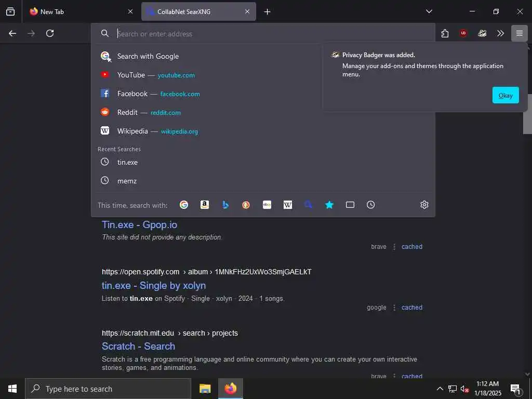
Task: Switch to CollabNet SearXNG tab
Action: [x=199, y=11]
